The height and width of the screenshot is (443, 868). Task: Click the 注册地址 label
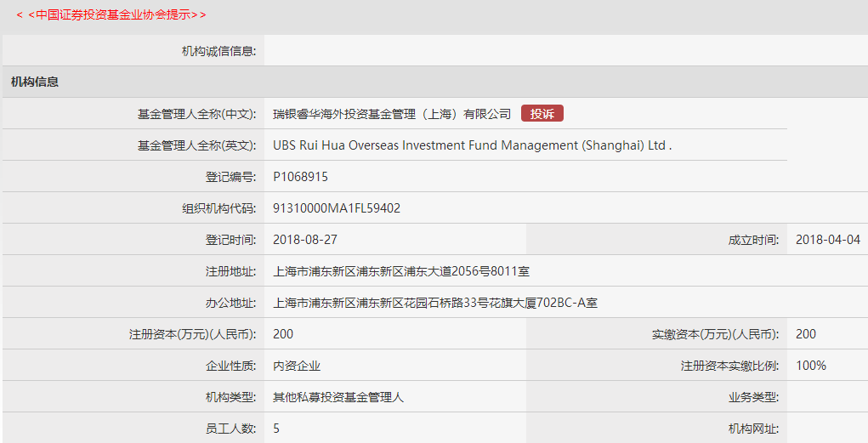(231, 271)
